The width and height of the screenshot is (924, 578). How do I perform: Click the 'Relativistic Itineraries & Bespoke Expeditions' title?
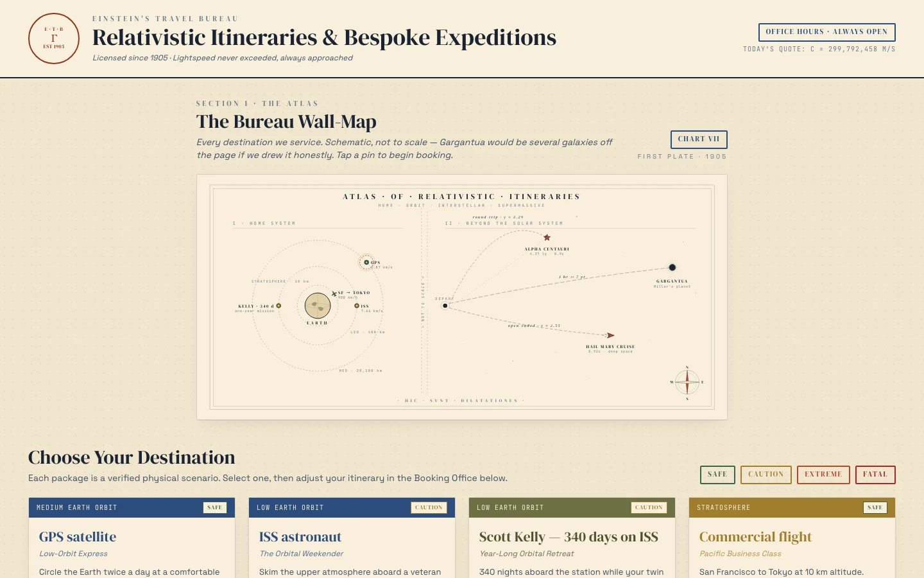click(324, 38)
